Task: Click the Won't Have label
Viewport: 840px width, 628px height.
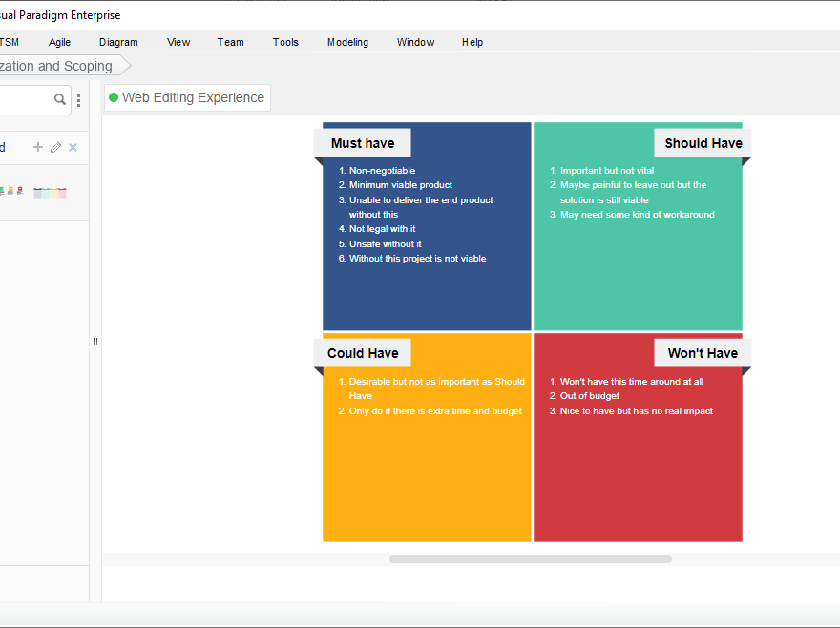Action: pos(703,353)
